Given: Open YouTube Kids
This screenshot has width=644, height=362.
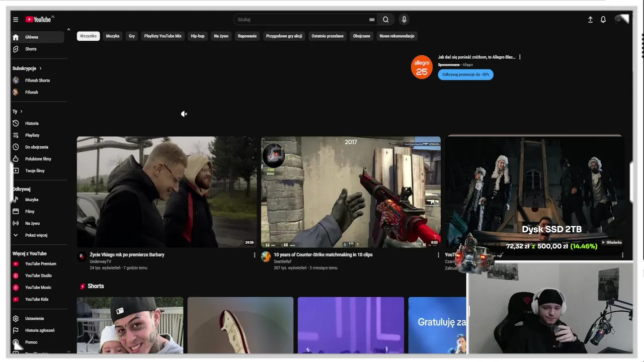Looking at the screenshot, I should click(38, 299).
